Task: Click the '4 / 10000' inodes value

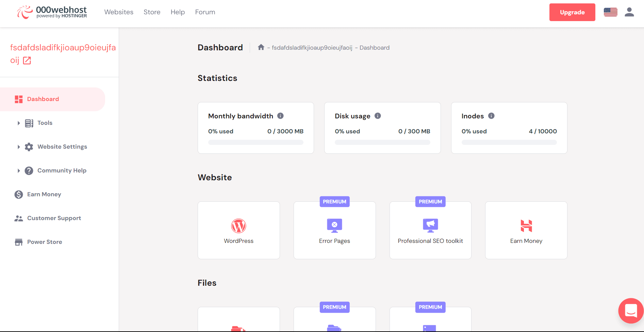Action: (543, 131)
